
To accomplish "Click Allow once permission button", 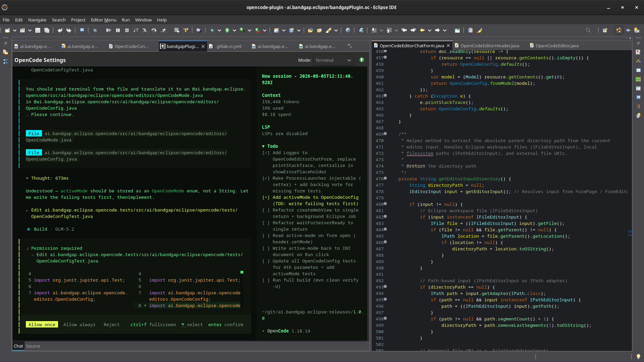I will pyautogui.click(x=42, y=325).
